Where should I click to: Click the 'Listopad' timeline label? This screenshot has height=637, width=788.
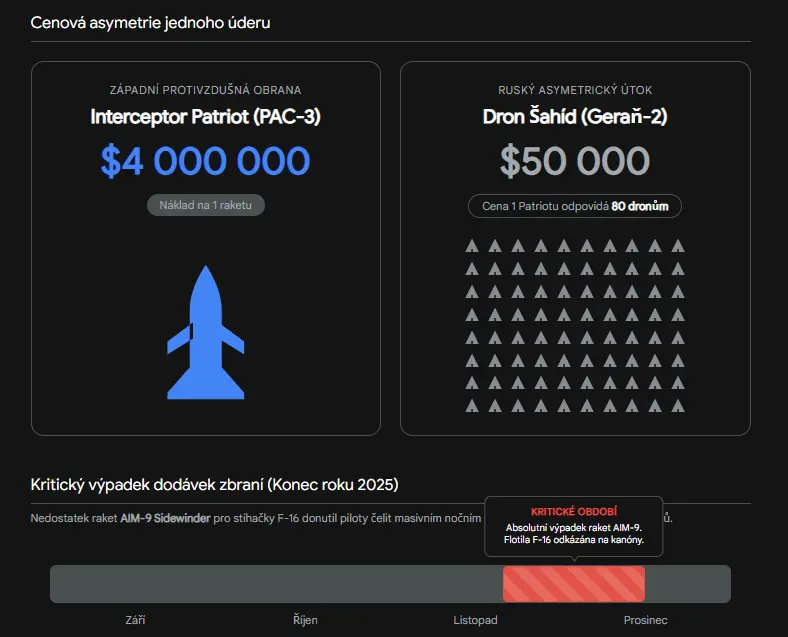tap(475, 620)
